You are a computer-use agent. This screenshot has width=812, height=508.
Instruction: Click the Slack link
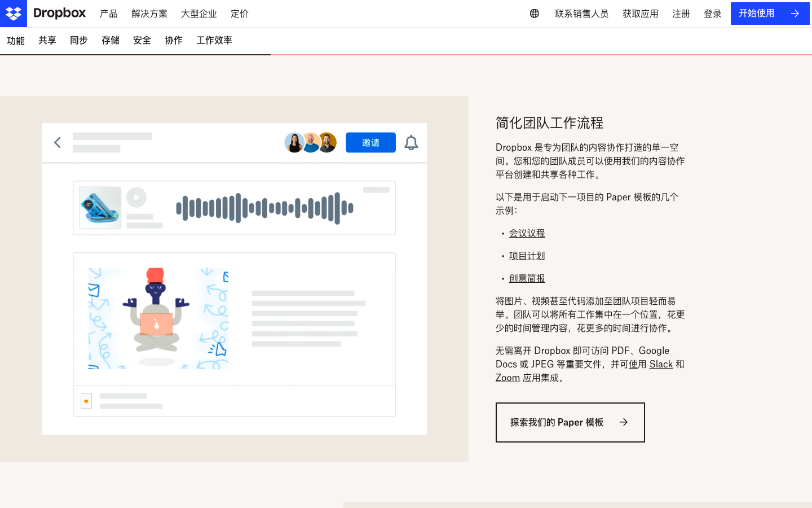661,364
